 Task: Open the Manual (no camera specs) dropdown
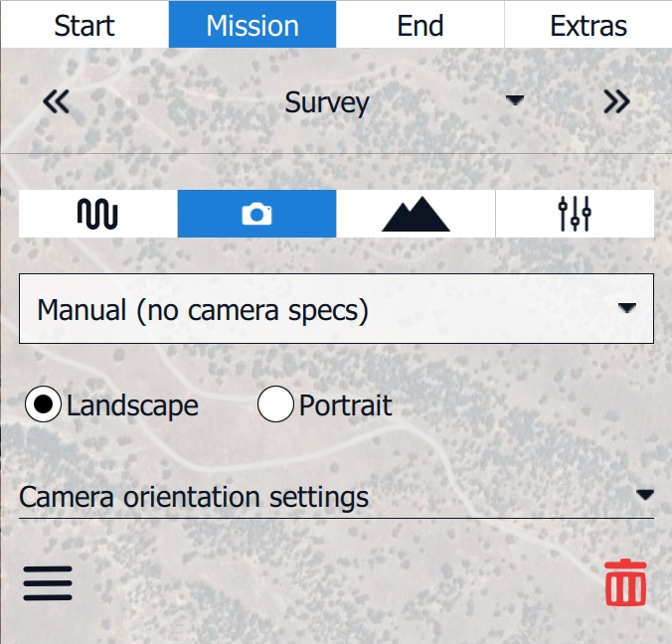336,309
